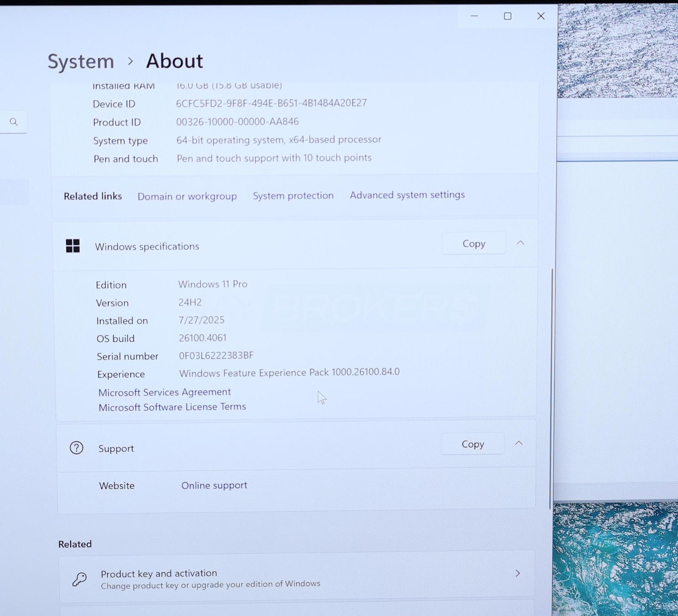
Task: Click the OS build label
Action: tap(115, 339)
